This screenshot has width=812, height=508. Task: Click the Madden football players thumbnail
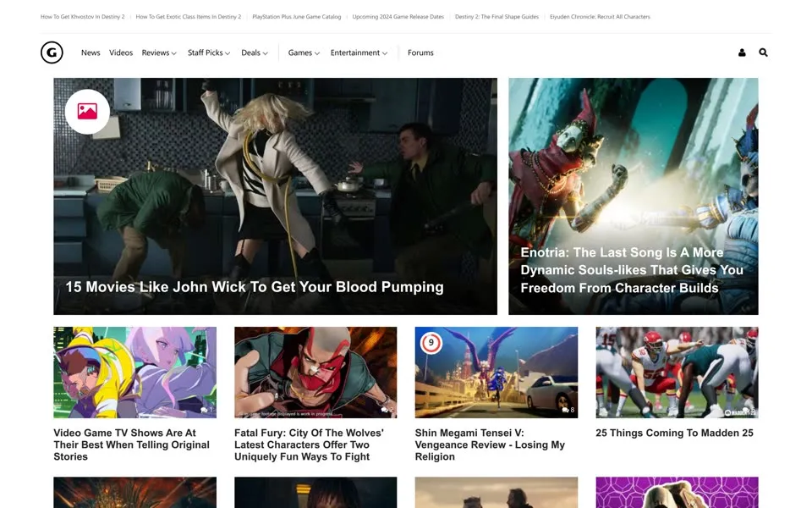pos(677,373)
